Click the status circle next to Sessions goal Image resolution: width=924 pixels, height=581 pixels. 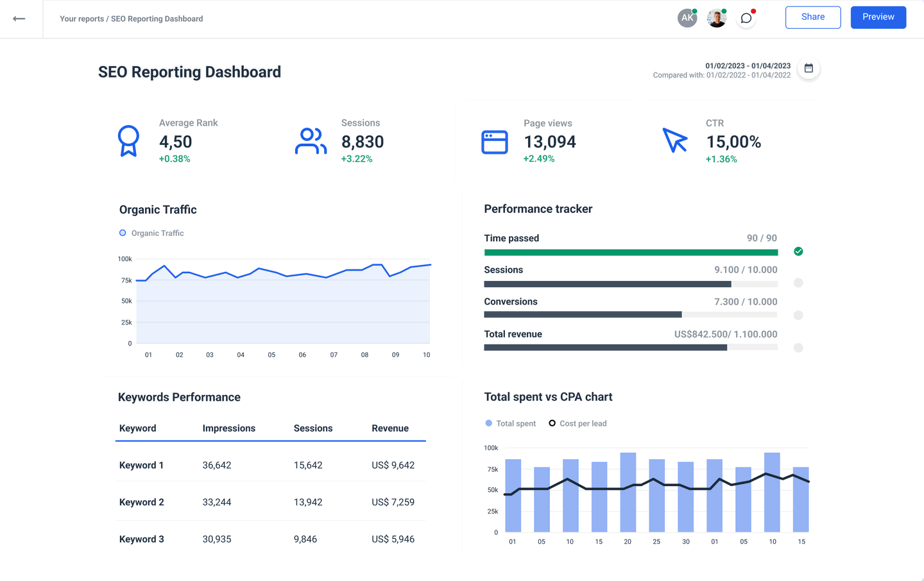coord(798,283)
